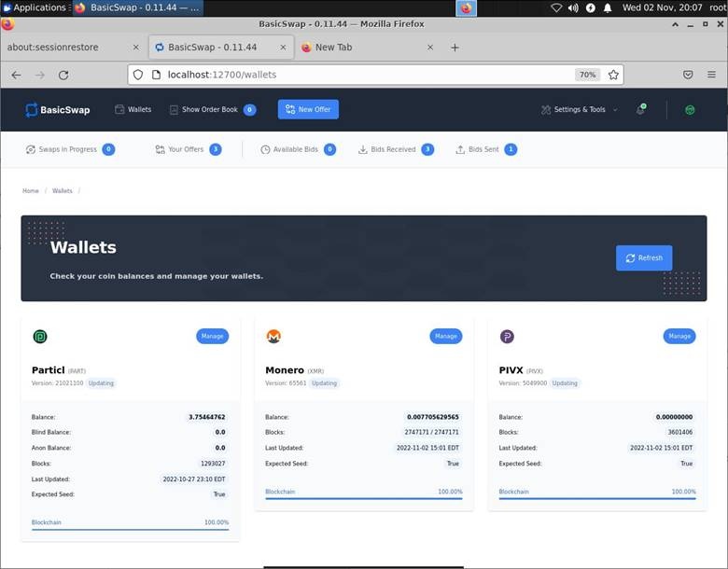The width and height of the screenshot is (728, 569).
Task: Click the BasicSwap logo in the header
Action: click(58, 110)
